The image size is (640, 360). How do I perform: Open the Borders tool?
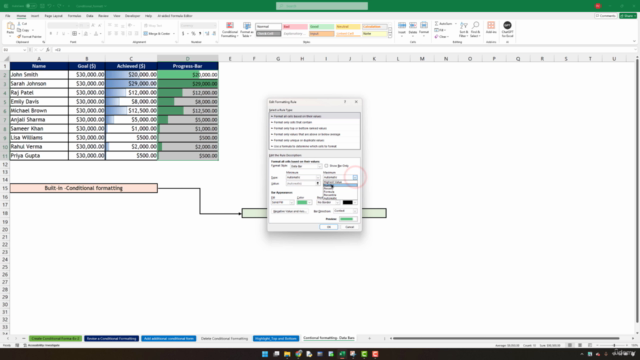pyautogui.click(x=74, y=33)
